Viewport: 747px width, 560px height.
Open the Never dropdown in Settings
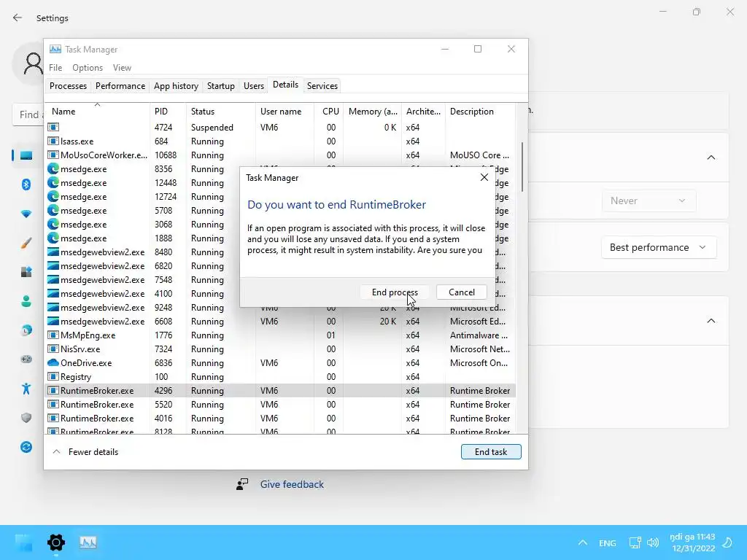pyautogui.click(x=649, y=201)
